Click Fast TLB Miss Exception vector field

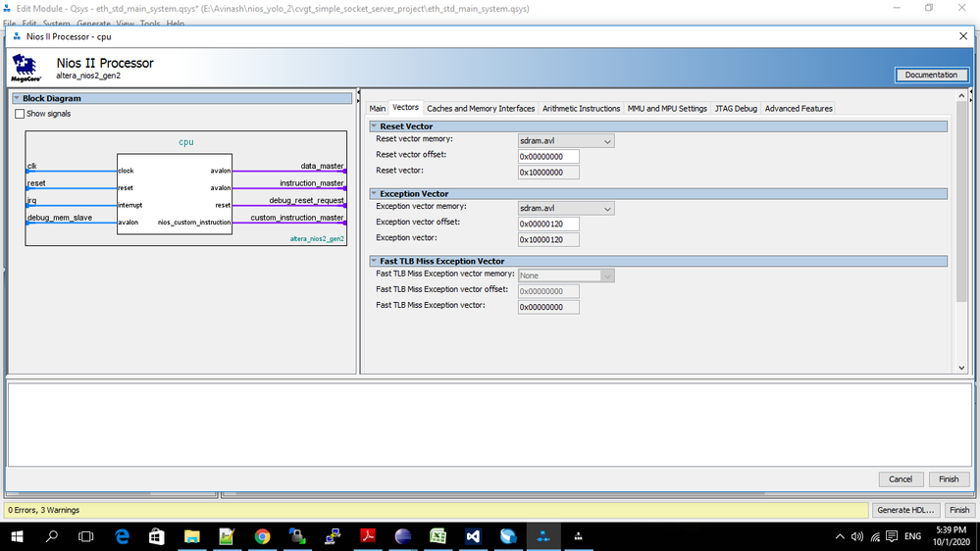click(x=548, y=307)
